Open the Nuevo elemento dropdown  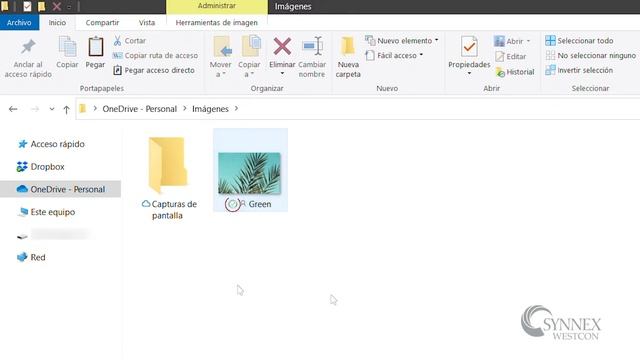(402, 41)
